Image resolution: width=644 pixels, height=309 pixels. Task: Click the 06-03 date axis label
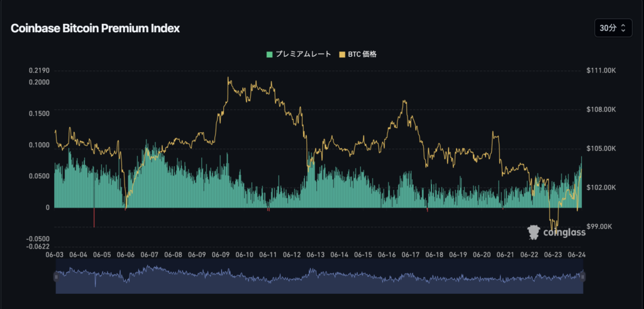(x=54, y=255)
